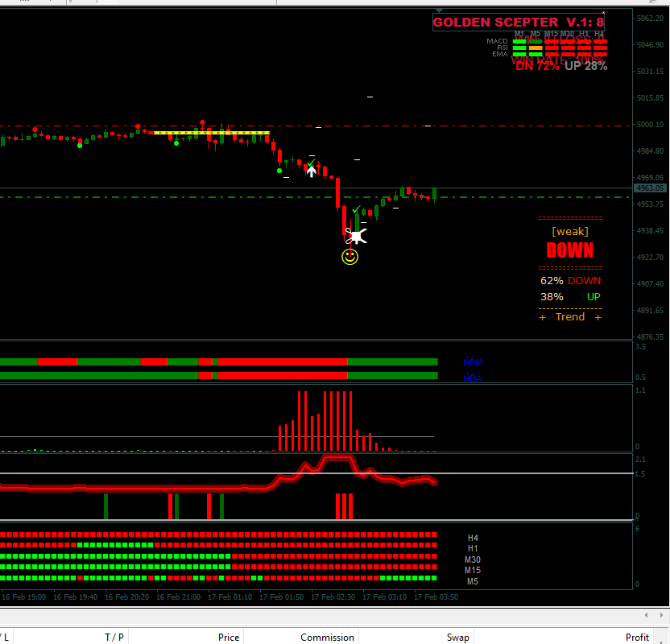The image size is (670, 644).
Task: Click the Swap column header
Action: 457,637
